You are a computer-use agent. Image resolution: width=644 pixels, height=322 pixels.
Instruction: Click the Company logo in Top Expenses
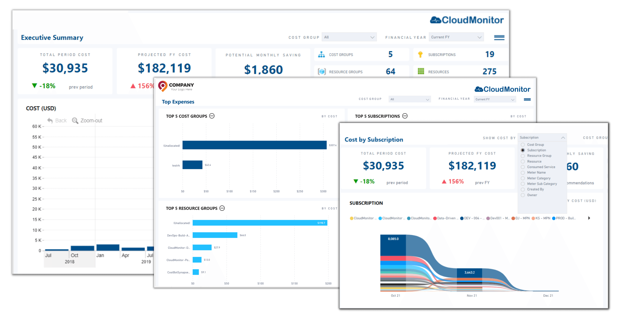pyautogui.click(x=176, y=86)
